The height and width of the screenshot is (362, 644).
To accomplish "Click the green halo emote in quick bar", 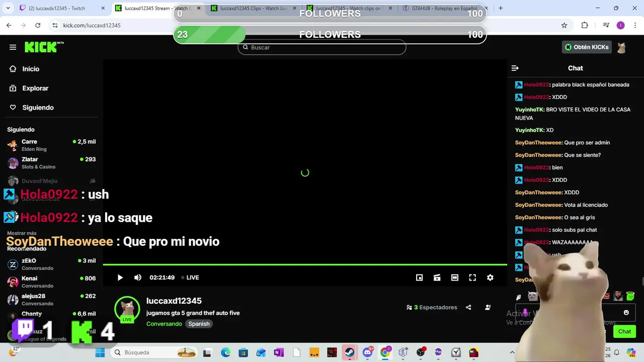I will click(630, 296).
